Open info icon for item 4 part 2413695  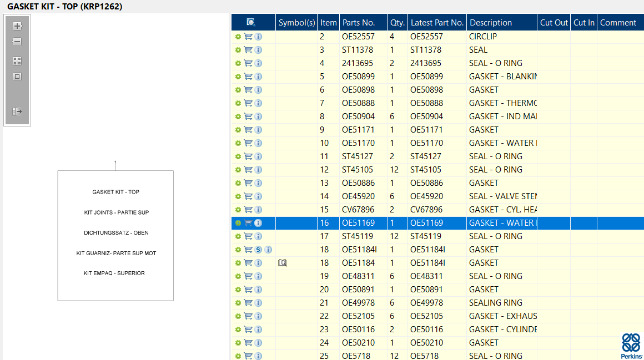coord(258,63)
